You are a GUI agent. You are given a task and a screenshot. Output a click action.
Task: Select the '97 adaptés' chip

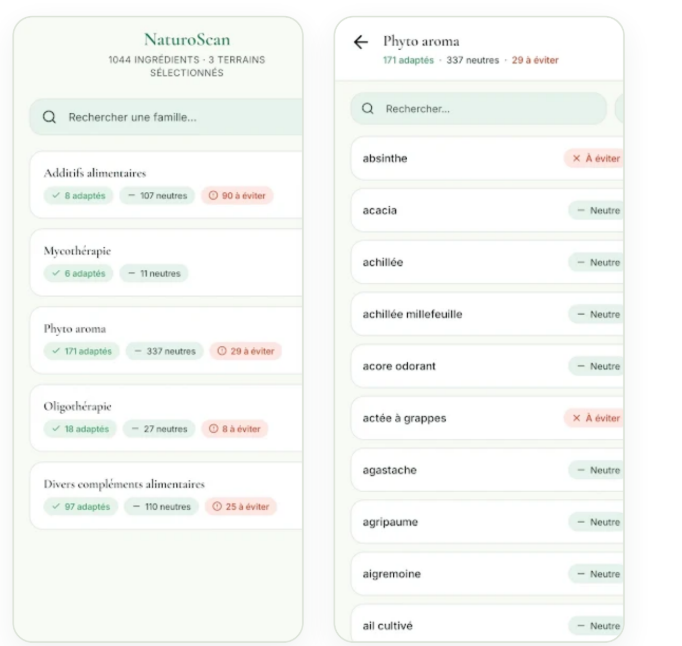click(80, 507)
